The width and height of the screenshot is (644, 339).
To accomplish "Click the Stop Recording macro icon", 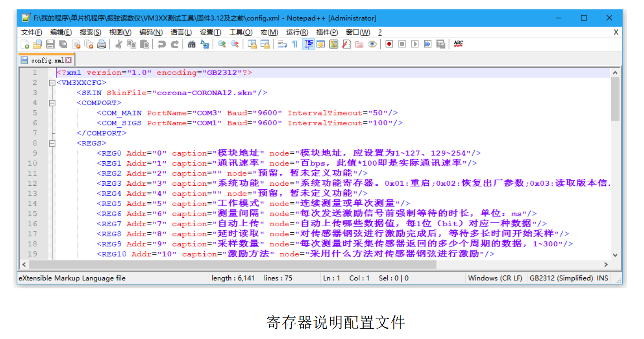I will [x=402, y=44].
